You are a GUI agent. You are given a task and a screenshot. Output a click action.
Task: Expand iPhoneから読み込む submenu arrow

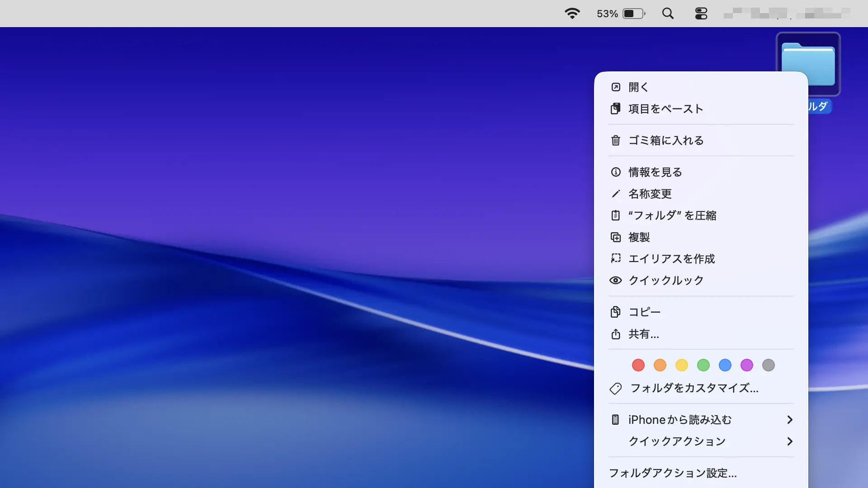[789, 420]
